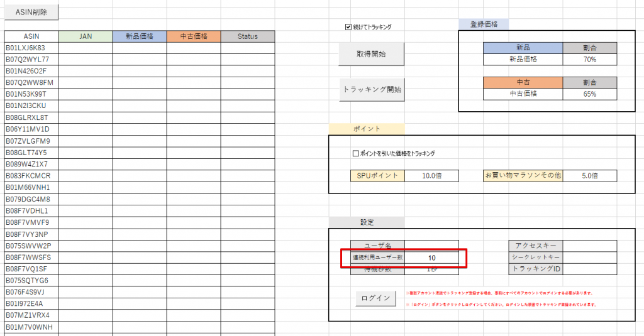Uncheck the 続けてトラッキング checkbox
The width and height of the screenshot is (644, 336).
[348, 27]
